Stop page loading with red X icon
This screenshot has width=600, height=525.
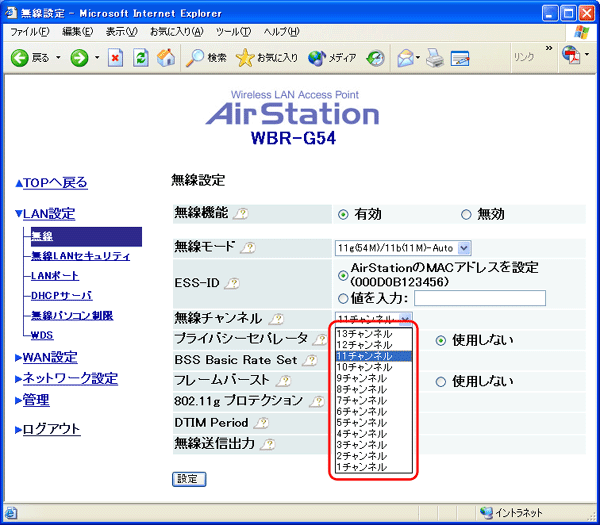(x=115, y=58)
